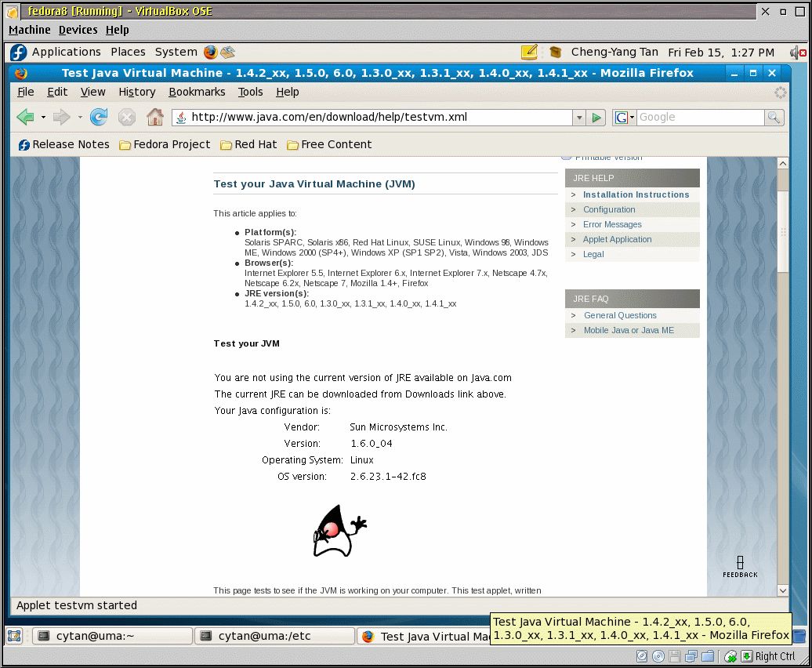Screen dimensions: 812x668
Task: Open the Red Hat bookmark folder
Action: pyautogui.click(x=248, y=144)
